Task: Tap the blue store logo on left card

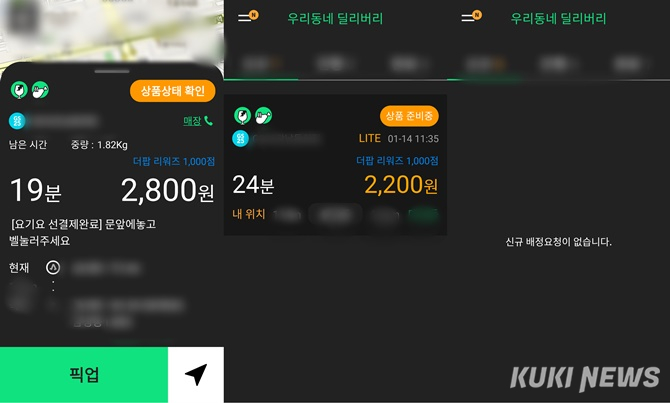Action: point(17,121)
